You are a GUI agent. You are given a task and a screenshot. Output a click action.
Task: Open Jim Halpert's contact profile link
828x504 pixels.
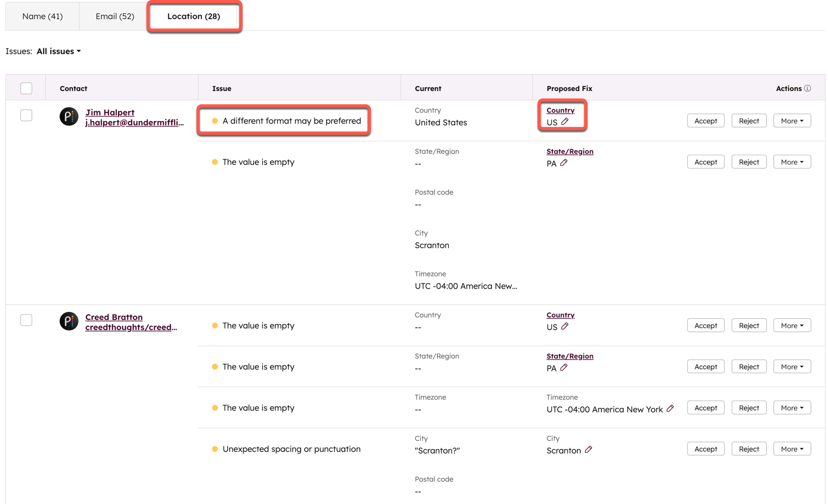tap(110, 112)
